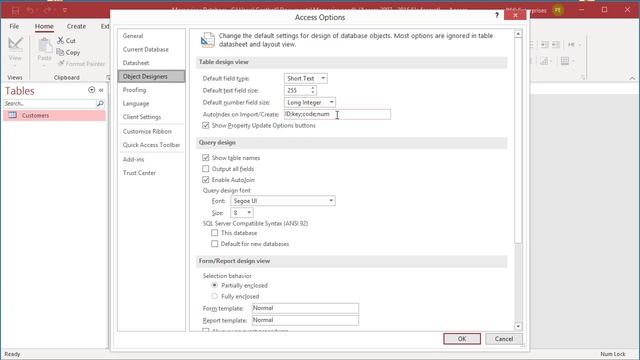The height and width of the screenshot is (360, 640).
Task: Click the Format Painter brush icon
Action: click(61, 64)
